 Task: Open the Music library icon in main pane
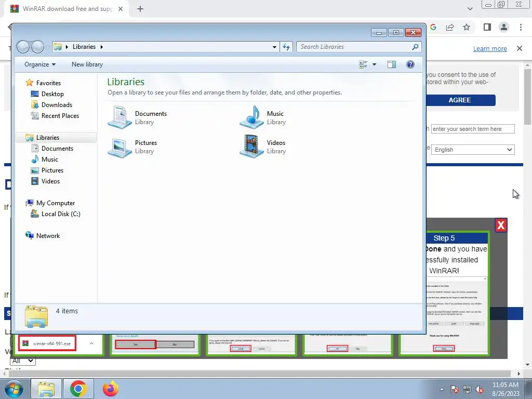(251, 117)
